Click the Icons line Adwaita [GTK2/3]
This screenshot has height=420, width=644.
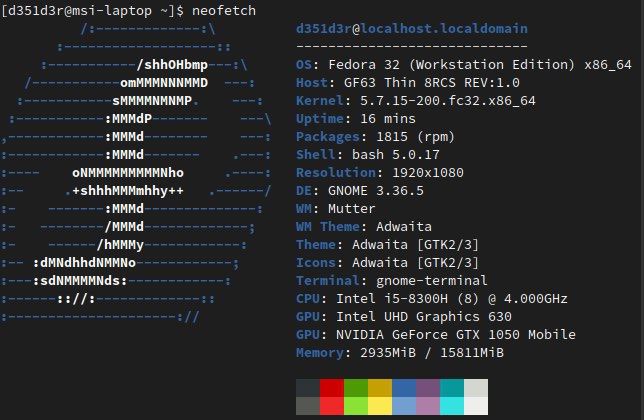387,263
